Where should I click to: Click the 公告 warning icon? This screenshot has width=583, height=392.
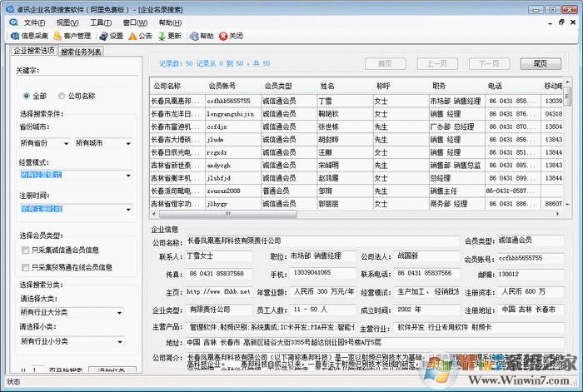click(132, 37)
